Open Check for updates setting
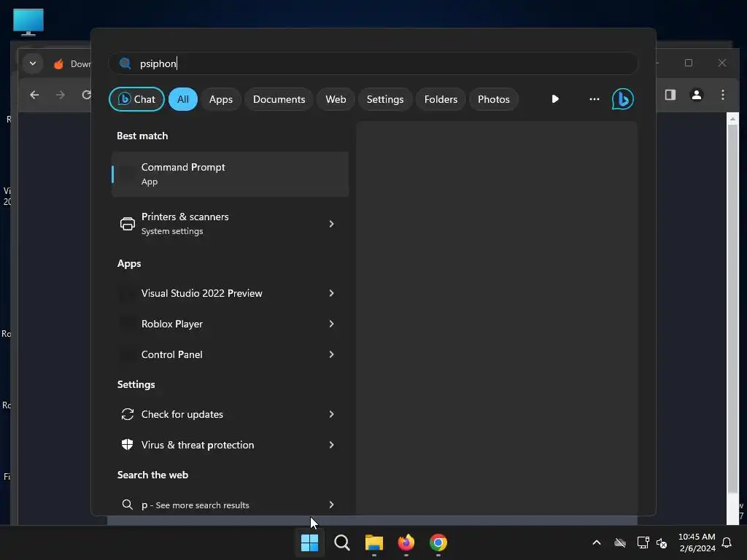The height and width of the screenshot is (560, 747). click(x=230, y=414)
